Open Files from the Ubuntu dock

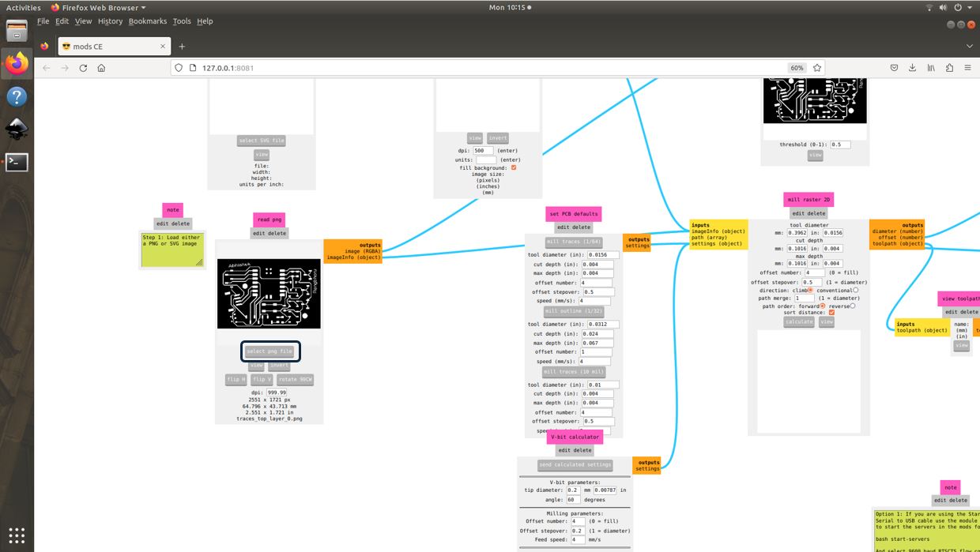(x=17, y=31)
